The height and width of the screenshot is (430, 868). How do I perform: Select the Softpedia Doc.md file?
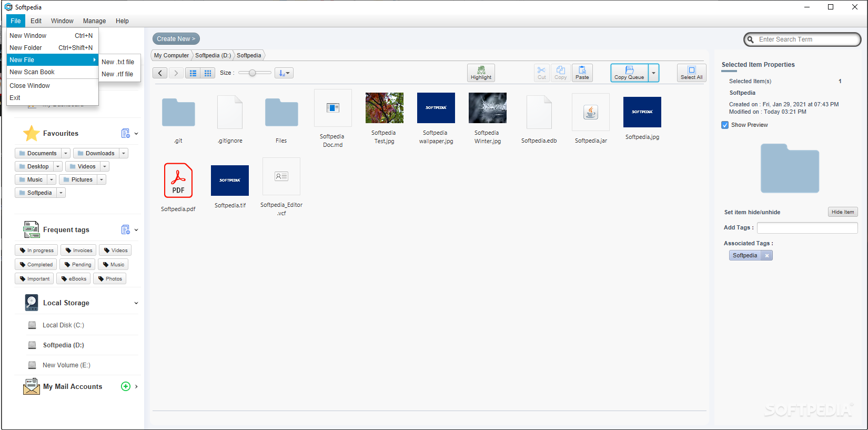333,108
